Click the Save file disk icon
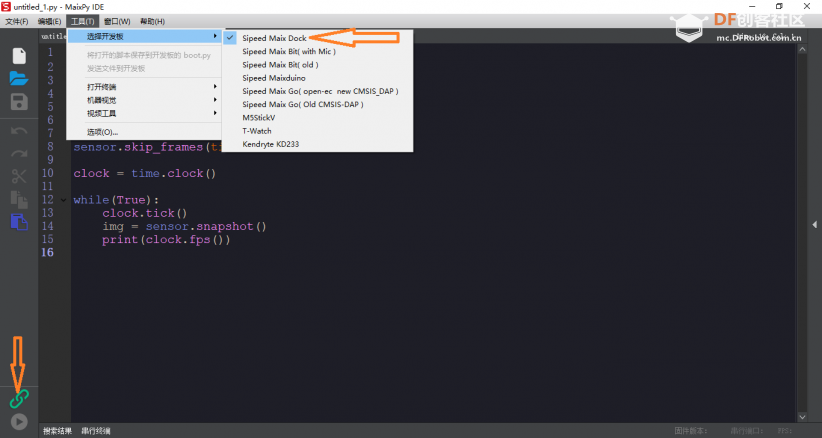 19,102
